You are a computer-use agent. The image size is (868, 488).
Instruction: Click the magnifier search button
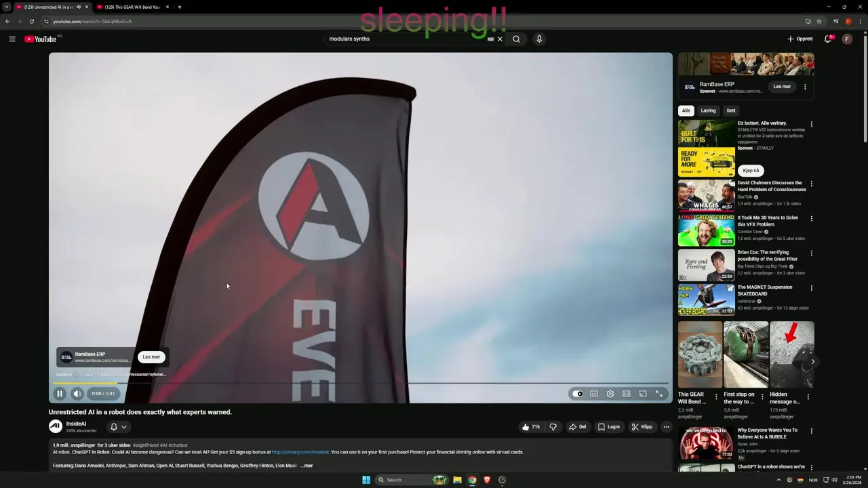point(517,39)
